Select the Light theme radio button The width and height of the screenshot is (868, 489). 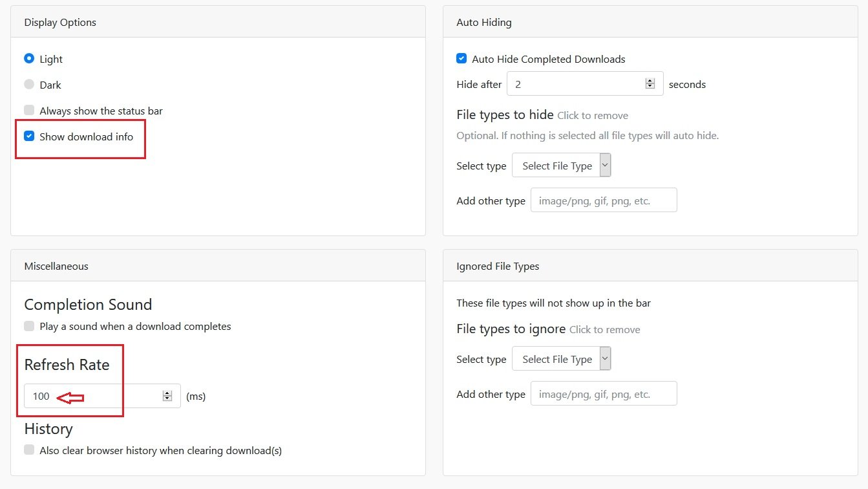[x=29, y=58]
